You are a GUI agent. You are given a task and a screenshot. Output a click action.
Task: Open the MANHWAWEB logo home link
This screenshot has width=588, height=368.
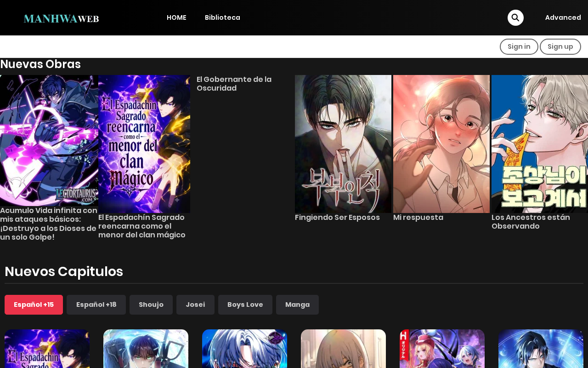point(61,18)
